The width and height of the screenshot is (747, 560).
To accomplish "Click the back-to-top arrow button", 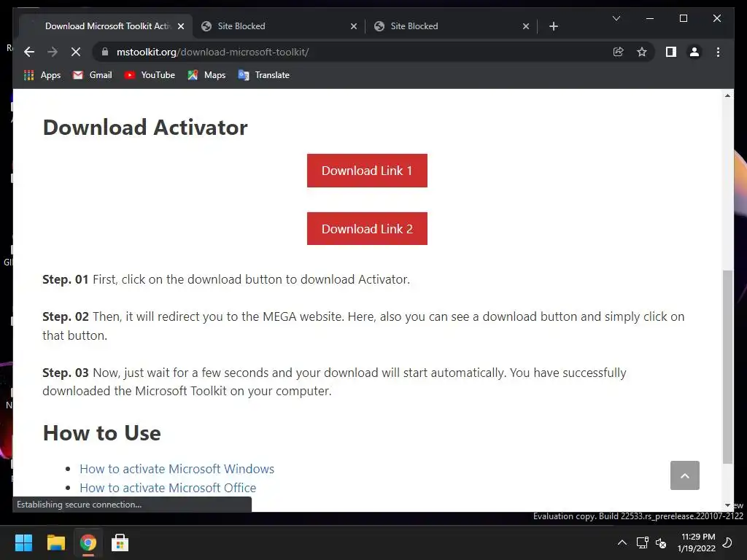I will (684, 475).
